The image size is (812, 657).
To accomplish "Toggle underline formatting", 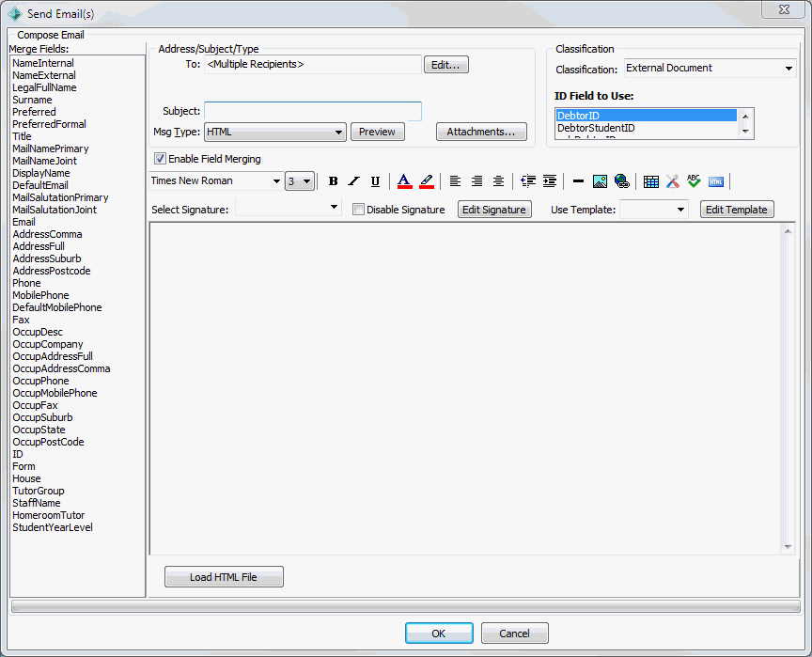I will [375, 181].
